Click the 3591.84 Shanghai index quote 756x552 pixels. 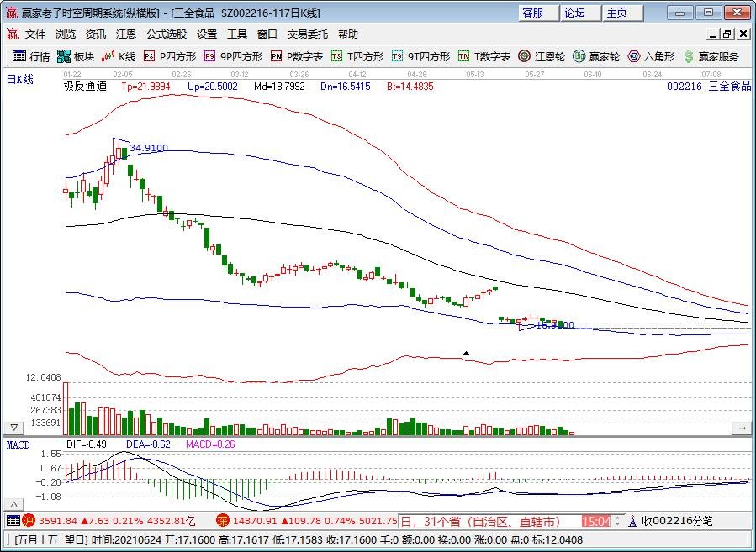point(58,521)
